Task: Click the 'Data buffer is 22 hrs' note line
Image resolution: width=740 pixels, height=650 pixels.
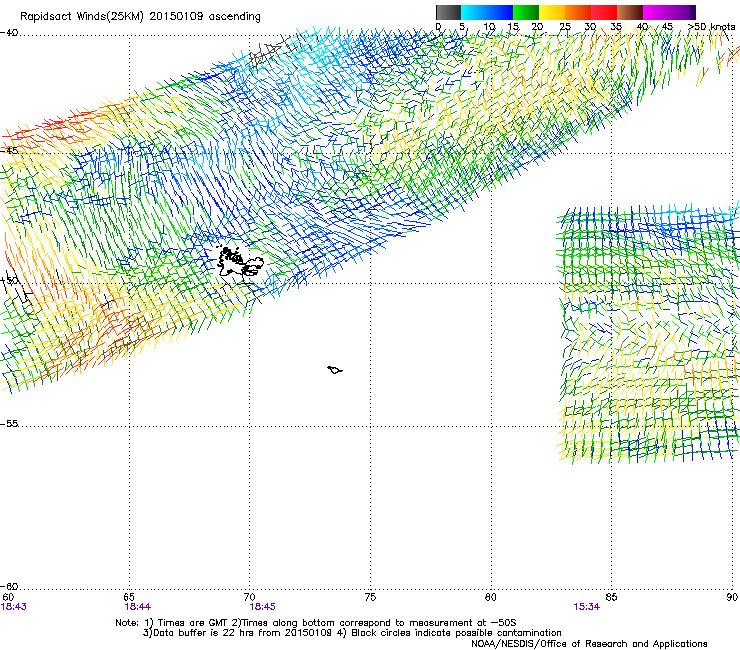Action: pyautogui.click(x=352, y=633)
